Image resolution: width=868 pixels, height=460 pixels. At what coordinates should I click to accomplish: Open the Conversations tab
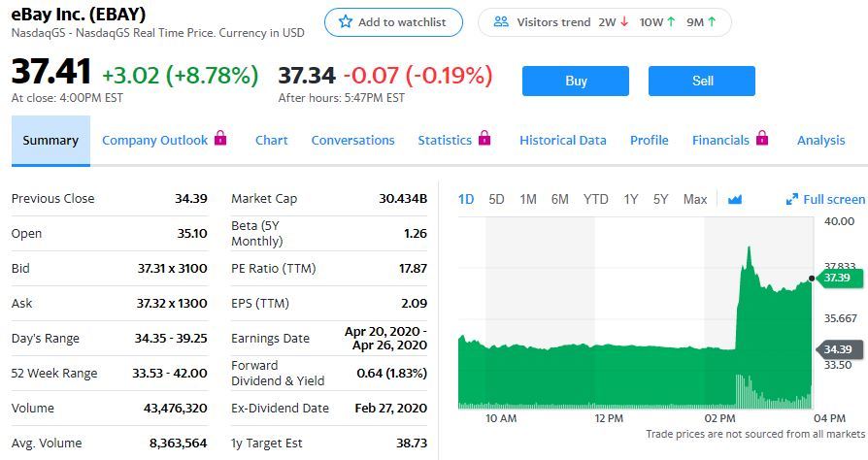pyautogui.click(x=352, y=141)
